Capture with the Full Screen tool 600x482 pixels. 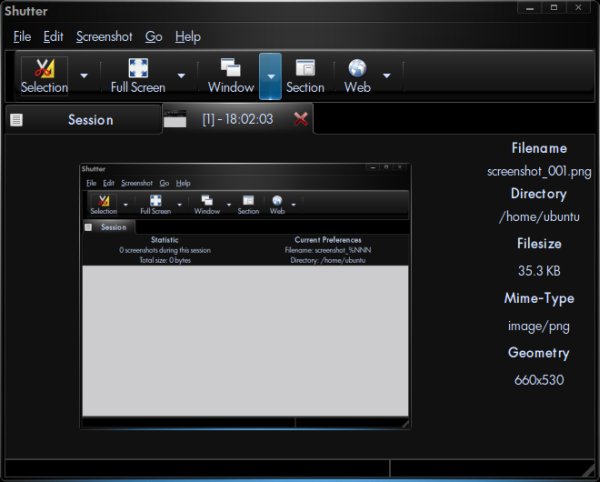tap(138, 76)
